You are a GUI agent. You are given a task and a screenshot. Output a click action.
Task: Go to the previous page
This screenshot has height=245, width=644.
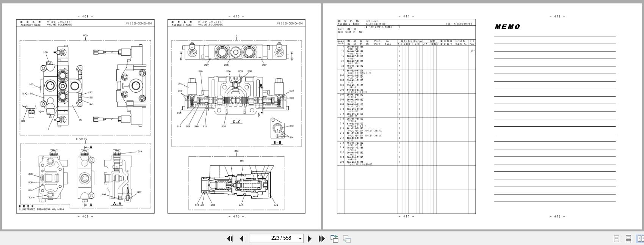pos(241,239)
